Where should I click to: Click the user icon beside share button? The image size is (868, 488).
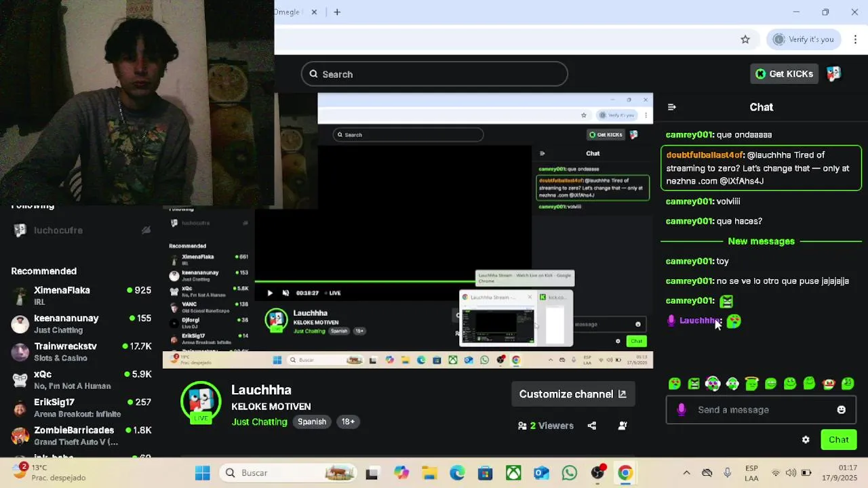point(623,426)
